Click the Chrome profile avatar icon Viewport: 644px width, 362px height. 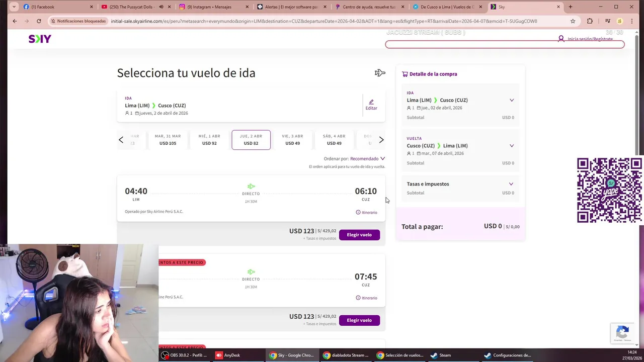(619, 21)
